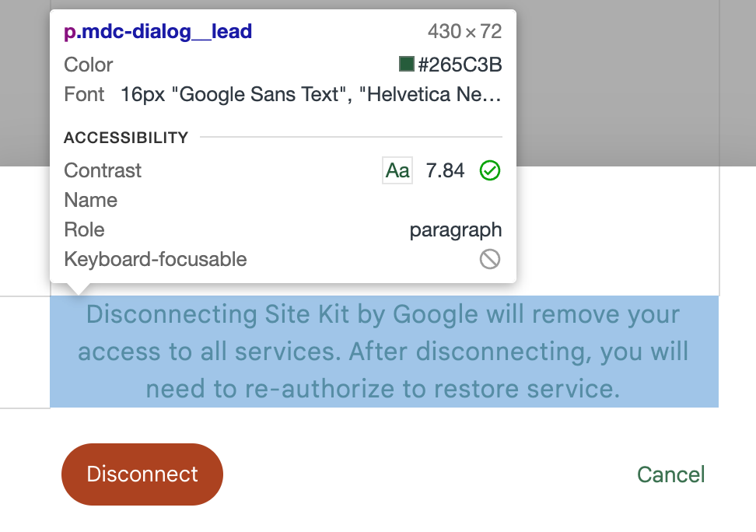
Task: Select the Accessibility section heading
Action: (x=125, y=137)
